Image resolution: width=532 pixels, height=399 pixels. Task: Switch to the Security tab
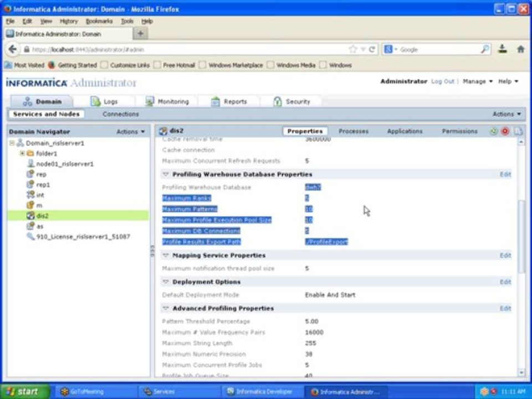[292, 101]
